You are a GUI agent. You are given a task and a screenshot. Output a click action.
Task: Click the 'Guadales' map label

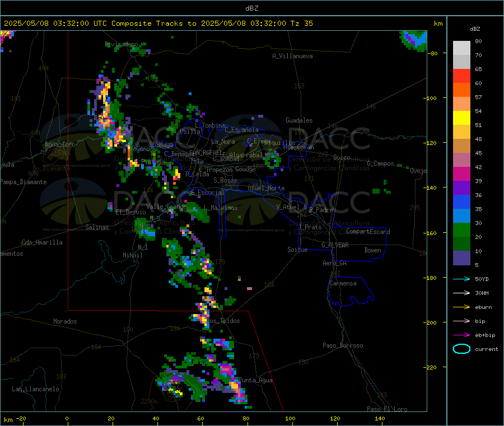[299, 120]
